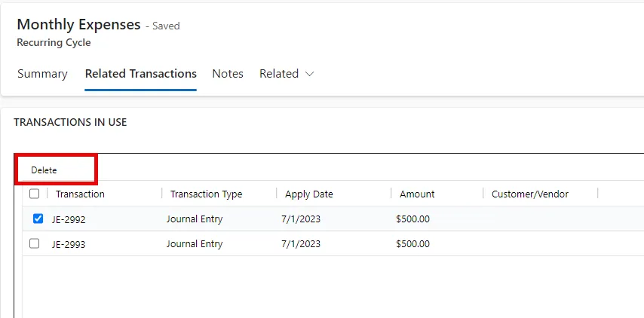The width and height of the screenshot is (644, 318).
Task: Open transaction JE-2993
Action: tap(69, 245)
